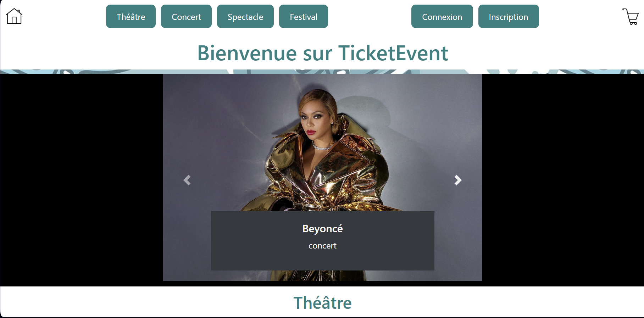The width and height of the screenshot is (644, 318).
Task: Select the Festival navigation button
Action: pos(304,16)
